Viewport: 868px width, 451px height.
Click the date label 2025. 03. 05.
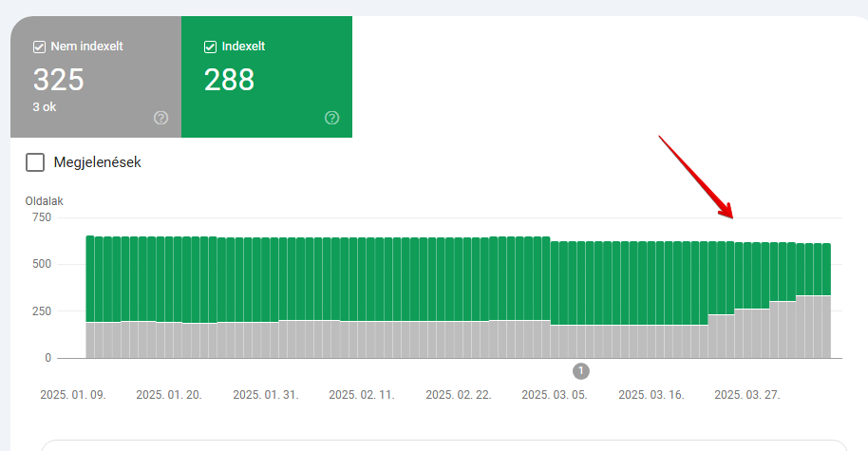tap(554, 395)
